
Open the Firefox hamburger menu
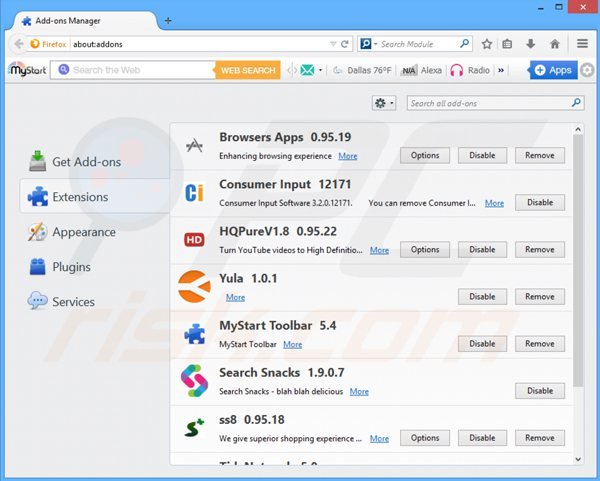pyautogui.click(x=582, y=44)
